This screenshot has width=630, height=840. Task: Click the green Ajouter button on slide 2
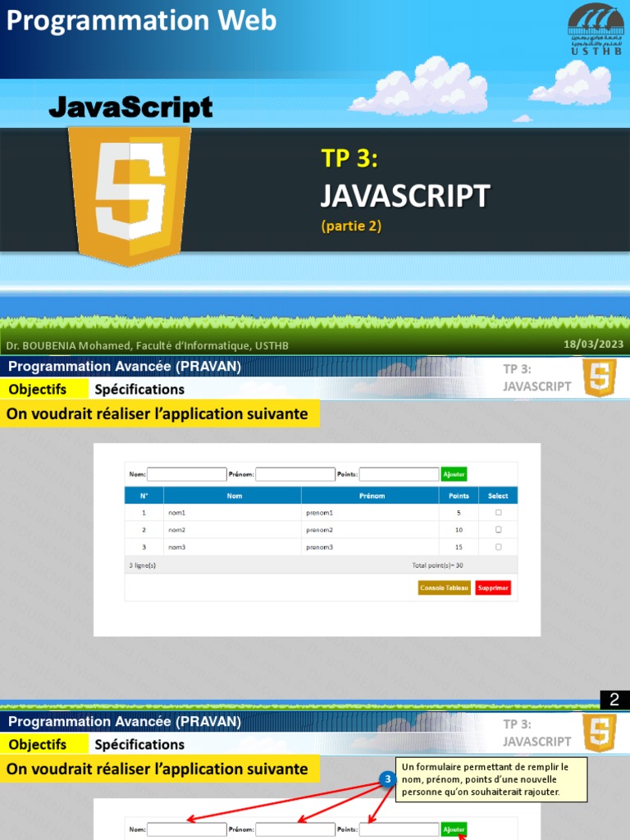tap(454, 474)
